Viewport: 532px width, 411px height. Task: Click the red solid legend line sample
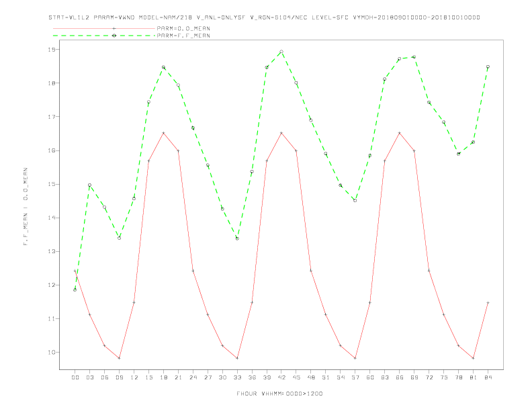click(104, 28)
